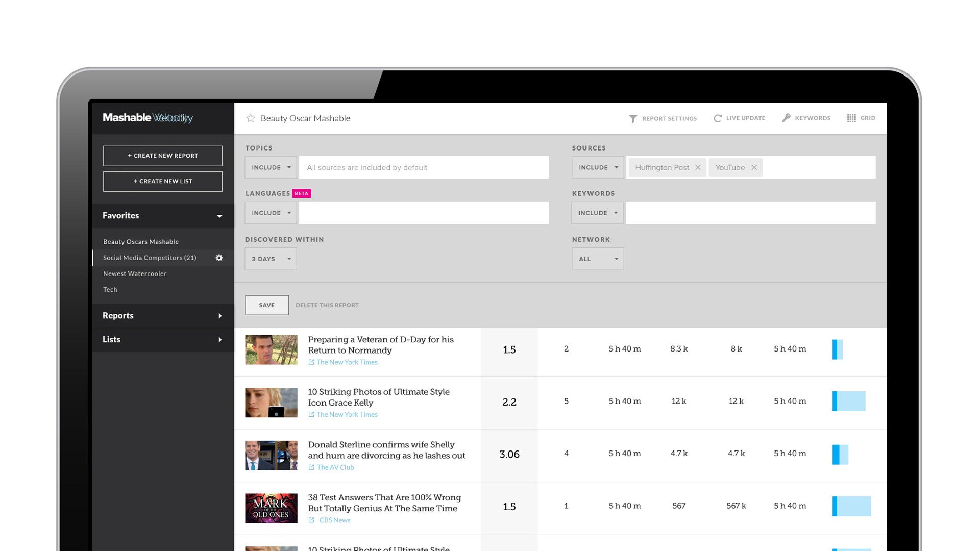980x551 pixels.
Task: Click Create New Report button
Action: [163, 156]
